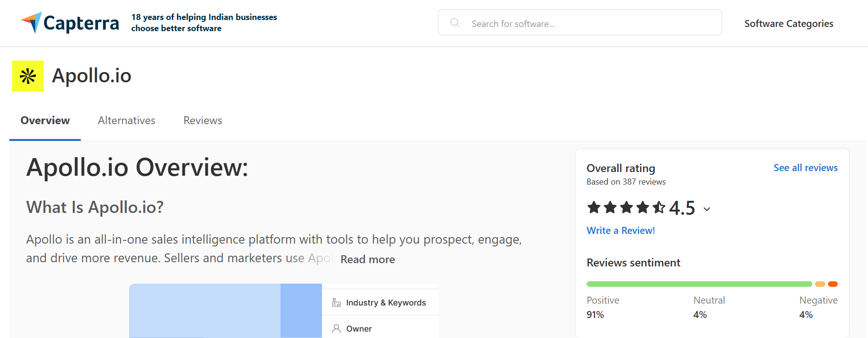Click the Negative 4% value
This screenshot has height=338, width=868.
tap(806, 315)
